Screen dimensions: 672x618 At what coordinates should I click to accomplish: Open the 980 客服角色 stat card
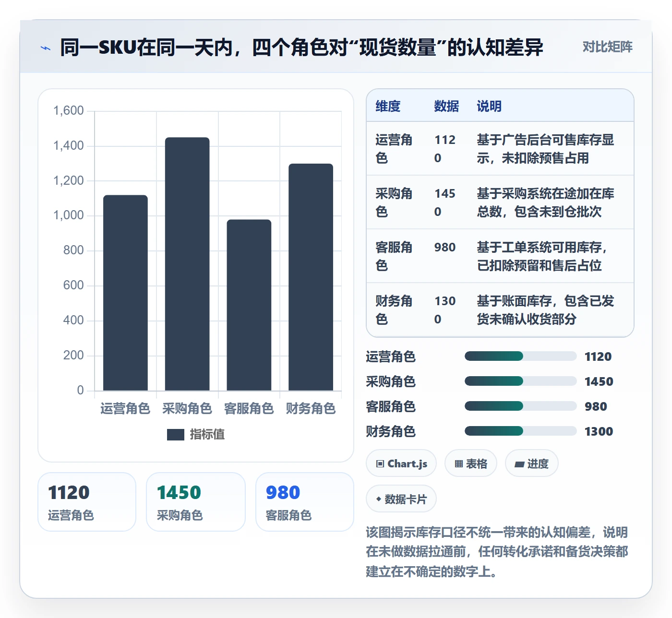coord(305,502)
